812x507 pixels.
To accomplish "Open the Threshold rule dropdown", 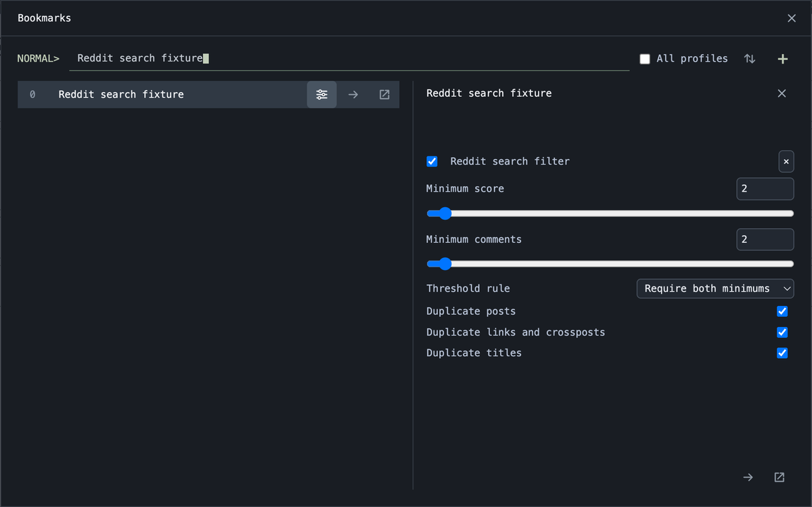I will (715, 288).
